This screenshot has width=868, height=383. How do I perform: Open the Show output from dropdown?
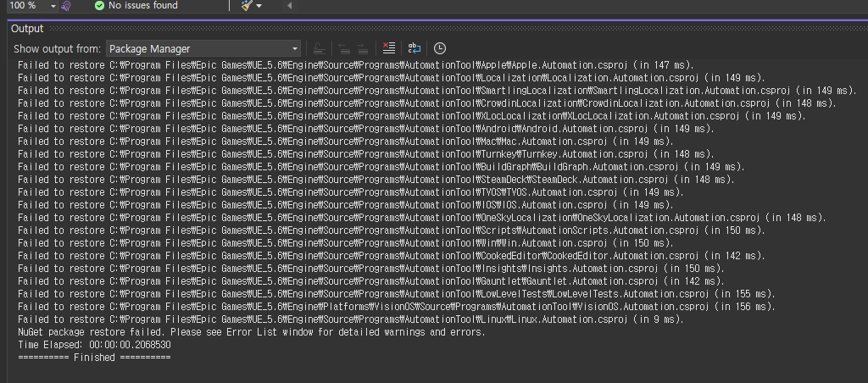tap(203, 48)
